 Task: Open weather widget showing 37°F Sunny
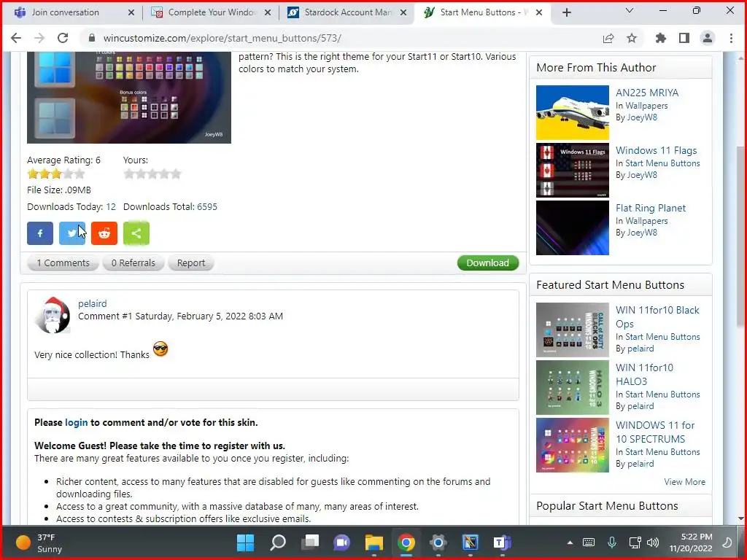coord(39,542)
